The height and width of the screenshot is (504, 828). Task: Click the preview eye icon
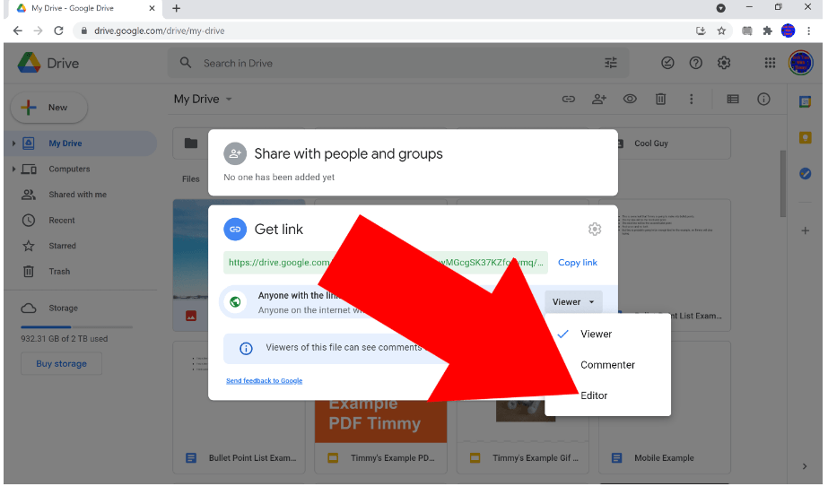(630, 100)
